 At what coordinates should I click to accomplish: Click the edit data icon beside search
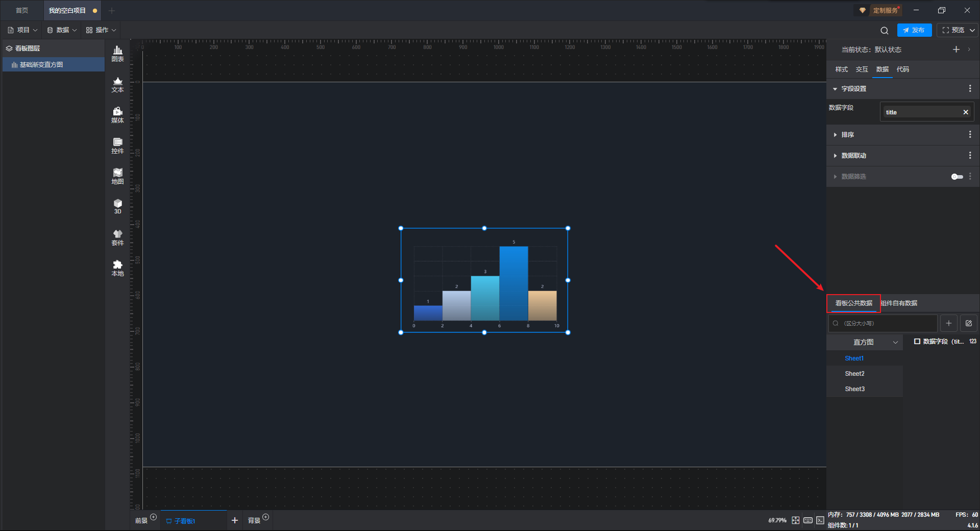pos(969,323)
